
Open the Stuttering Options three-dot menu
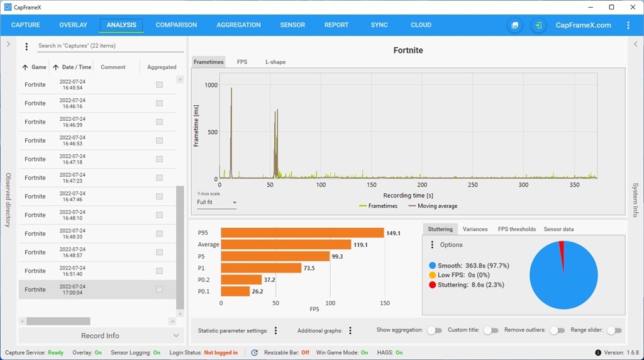click(x=432, y=245)
